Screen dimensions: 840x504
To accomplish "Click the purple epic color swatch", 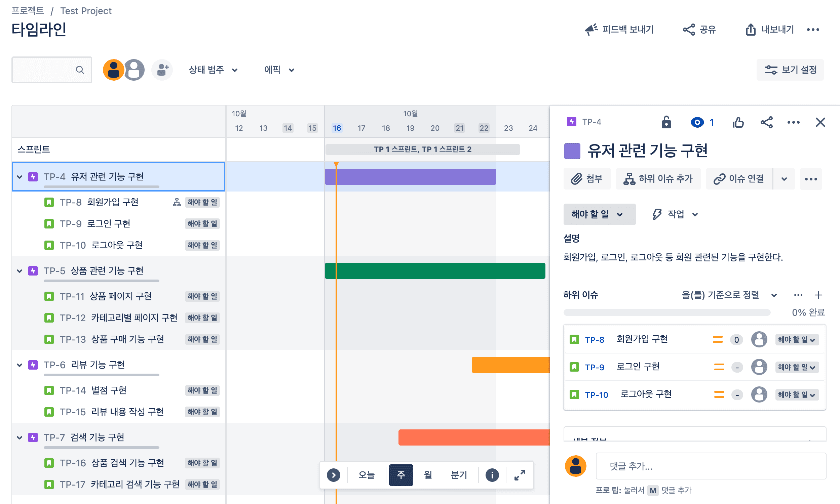I will point(572,151).
